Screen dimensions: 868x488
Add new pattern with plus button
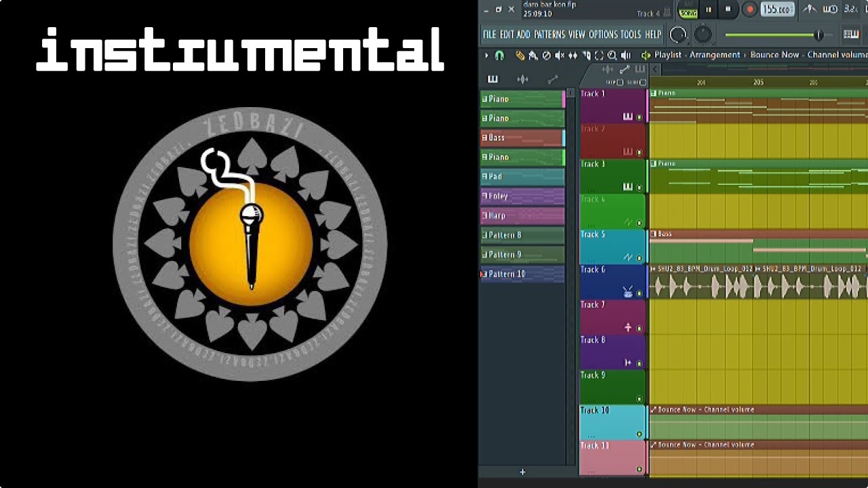(x=522, y=472)
